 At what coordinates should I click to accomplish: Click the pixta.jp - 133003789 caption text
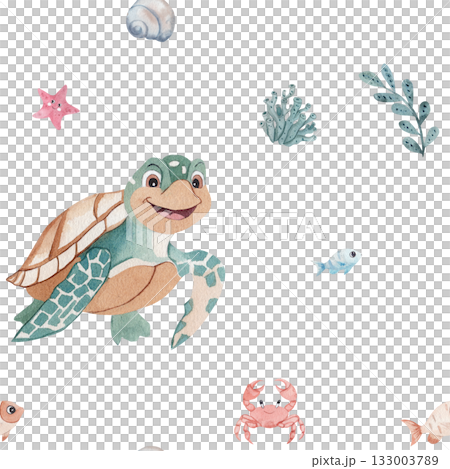(375, 461)
